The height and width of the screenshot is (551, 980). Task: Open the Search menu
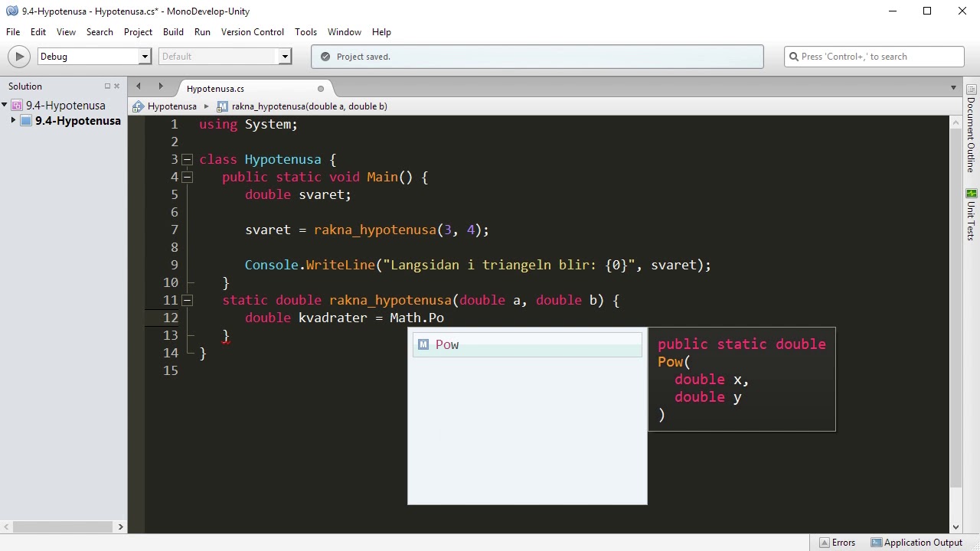tap(100, 32)
